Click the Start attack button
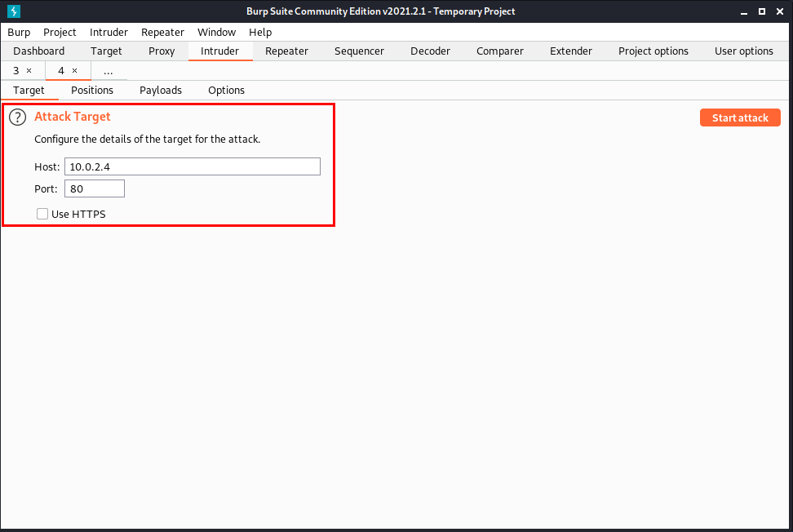793x532 pixels. (740, 117)
